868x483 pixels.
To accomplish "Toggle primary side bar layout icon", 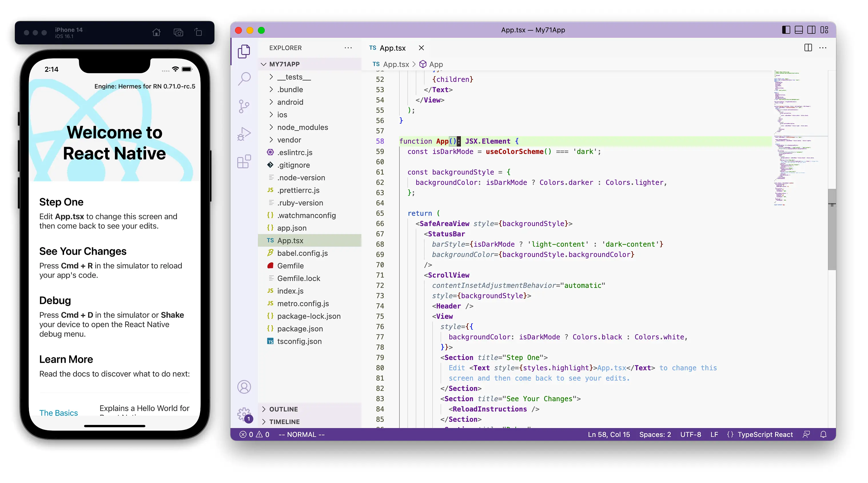I will pos(786,30).
